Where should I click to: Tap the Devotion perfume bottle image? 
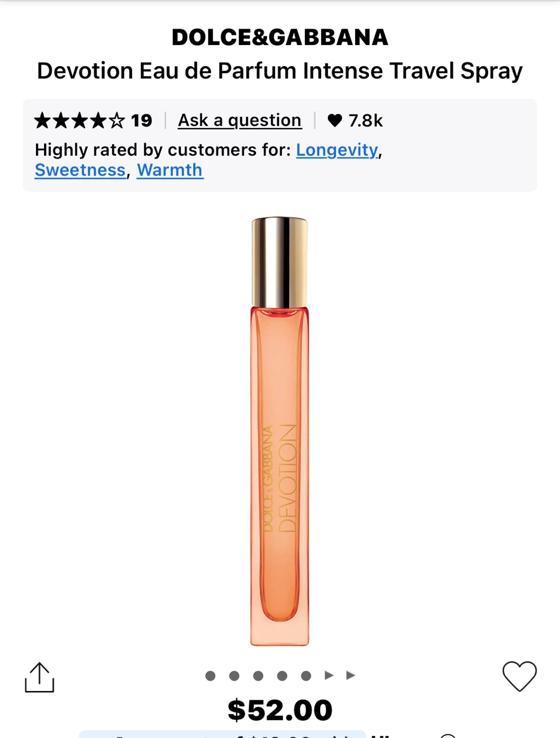pos(280,431)
